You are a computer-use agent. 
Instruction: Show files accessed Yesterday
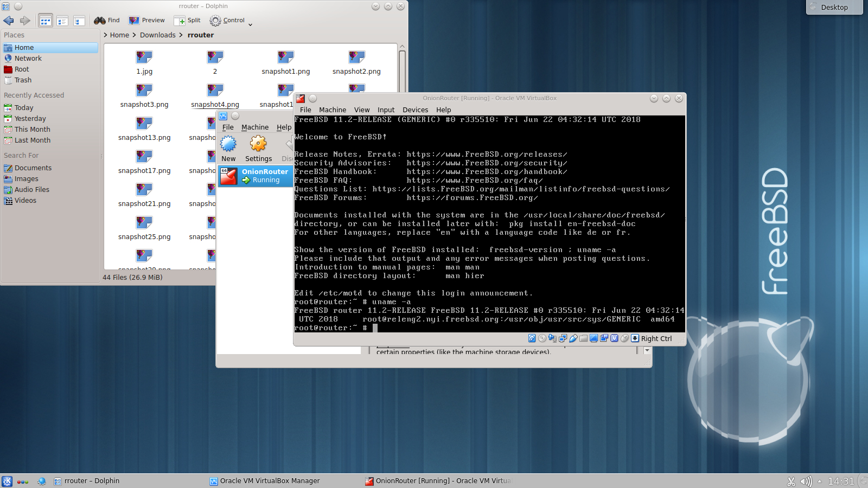point(50,119)
